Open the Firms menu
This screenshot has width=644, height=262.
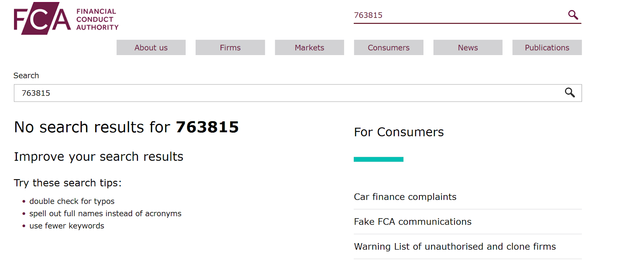(x=230, y=47)
